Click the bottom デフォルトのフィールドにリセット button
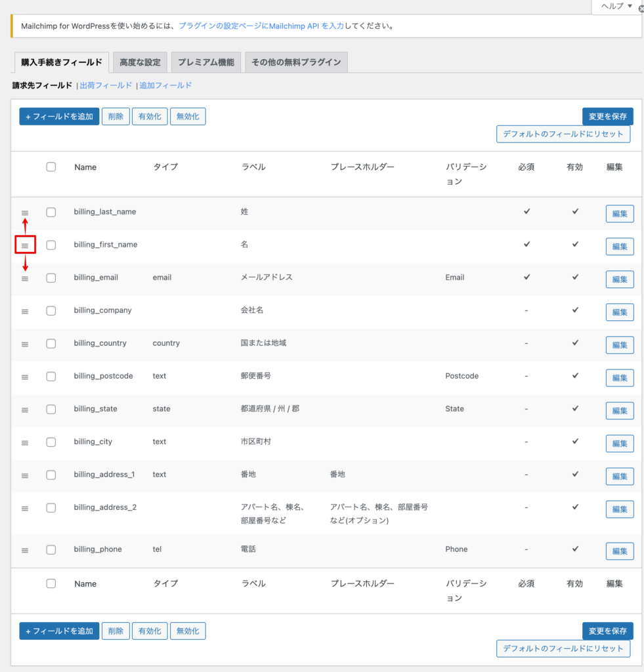This screenshot has height=672, width=644. 563,648
